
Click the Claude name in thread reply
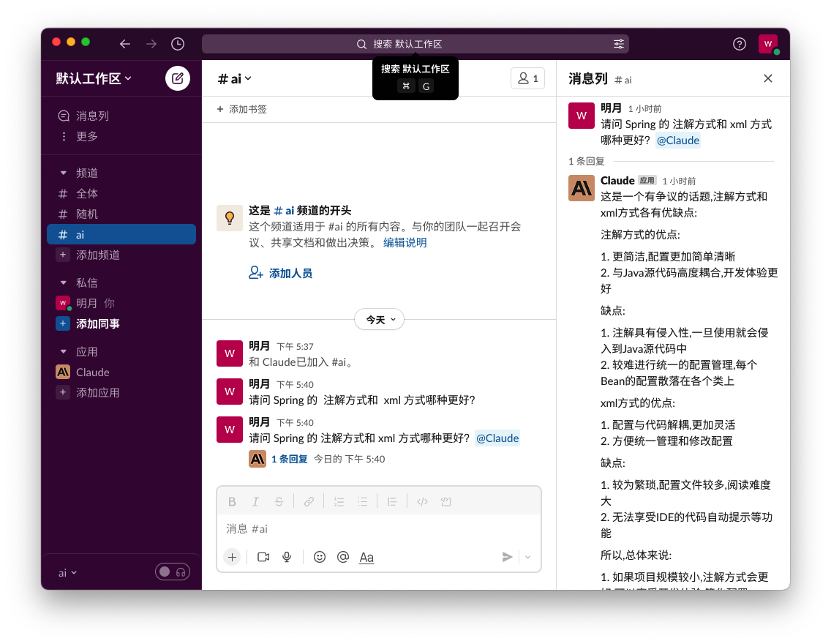617,180
